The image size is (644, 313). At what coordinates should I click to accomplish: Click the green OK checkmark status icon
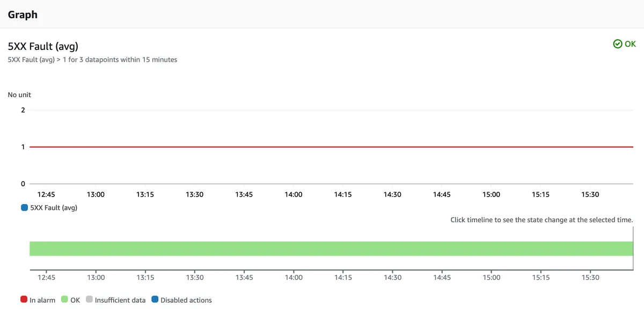coord(618,44)
